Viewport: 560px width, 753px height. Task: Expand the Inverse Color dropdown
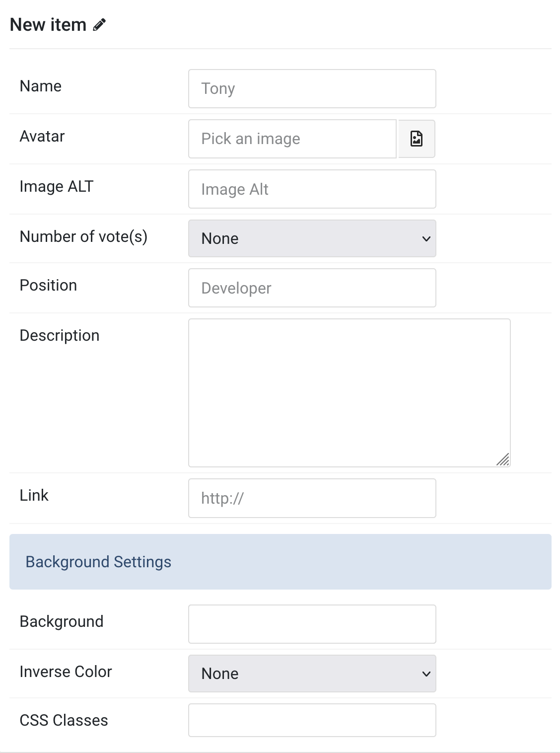(312, 674)
